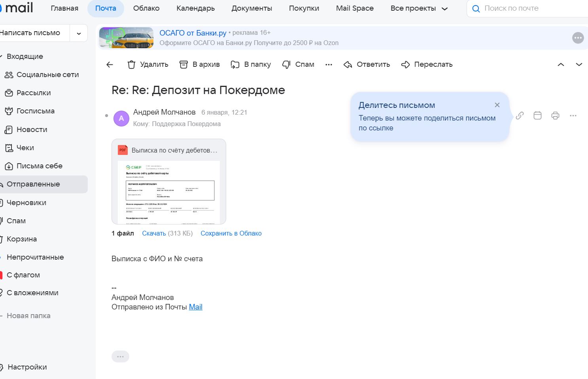Click the Mail link in signature
588x379 pixels.
(x=196, y=307)
